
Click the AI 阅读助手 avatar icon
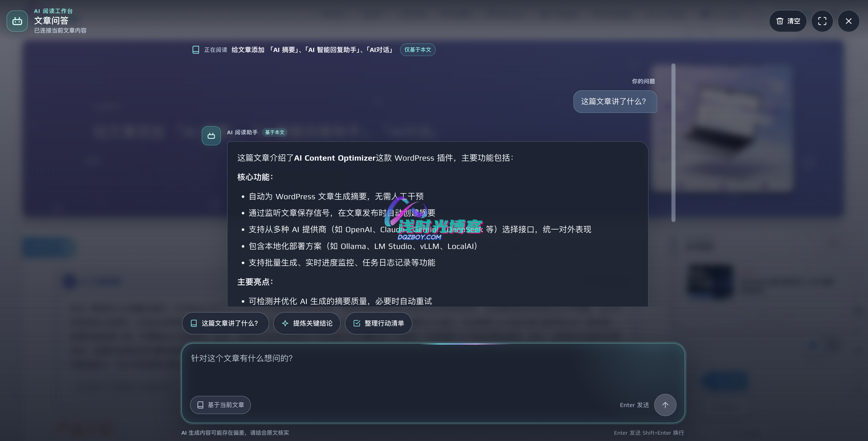(x=211, y=136)
